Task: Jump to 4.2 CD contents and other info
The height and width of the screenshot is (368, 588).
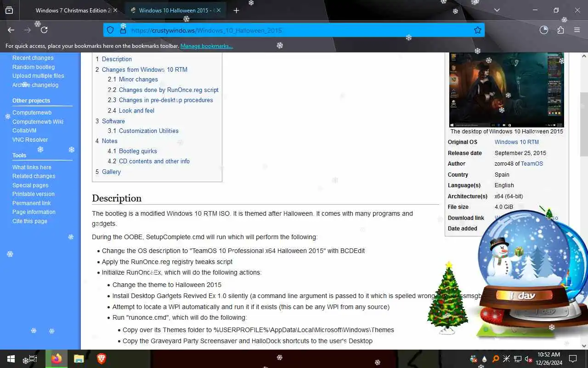Action: [x=149, y=161]
